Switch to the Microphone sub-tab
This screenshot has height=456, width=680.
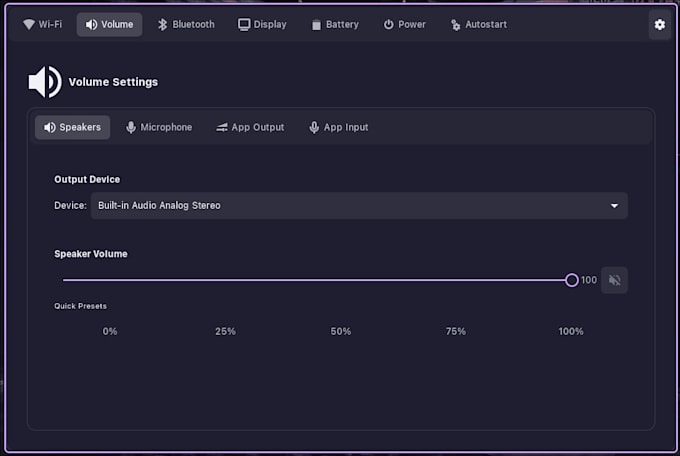point(158,128)
